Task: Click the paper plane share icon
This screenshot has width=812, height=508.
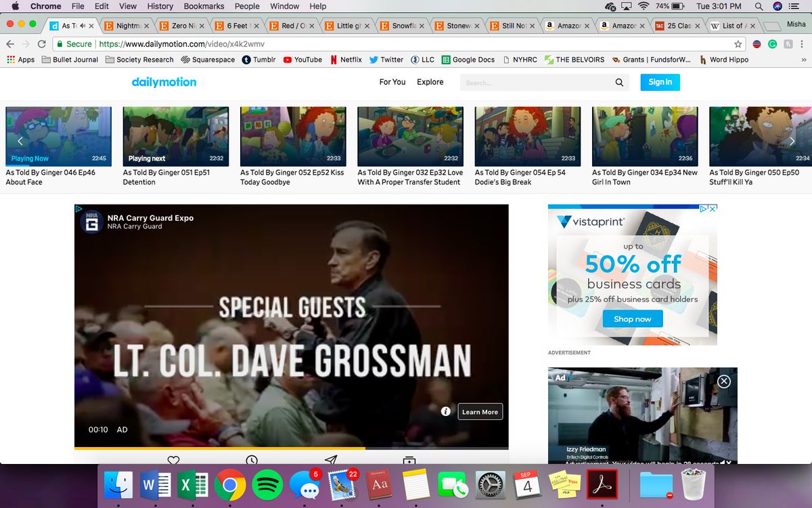Action: pyautogui.click(x=331, y=460)
